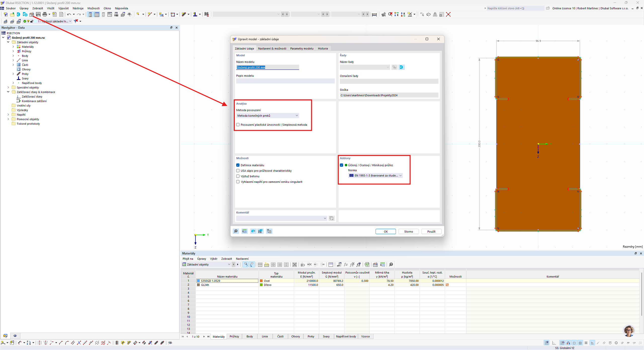Enable Posouzení plastické únosnosti checkbox
Viewport: 644px width, 350px height.
tap(238, 125)
